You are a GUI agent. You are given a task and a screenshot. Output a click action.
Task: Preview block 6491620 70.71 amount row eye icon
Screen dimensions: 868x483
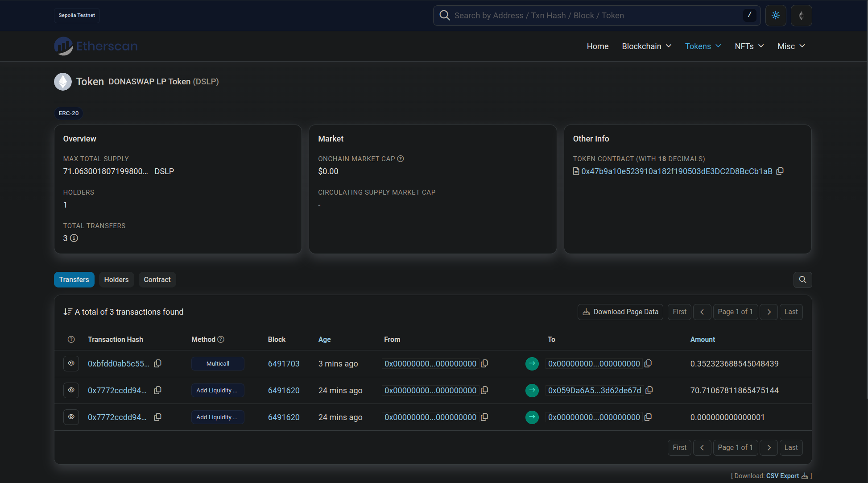coord(71,391)
